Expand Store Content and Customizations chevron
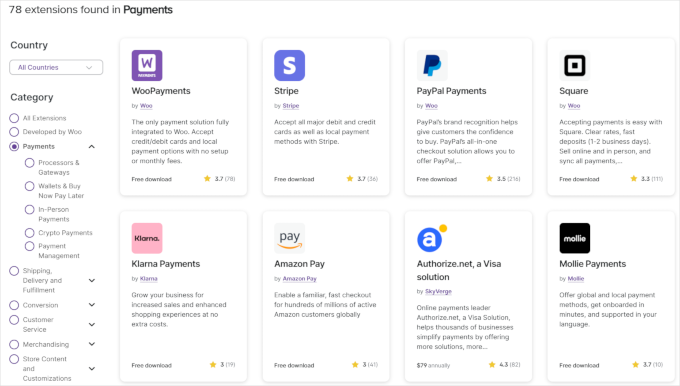The width and height of the screenshot is (680, 386). 92,369
